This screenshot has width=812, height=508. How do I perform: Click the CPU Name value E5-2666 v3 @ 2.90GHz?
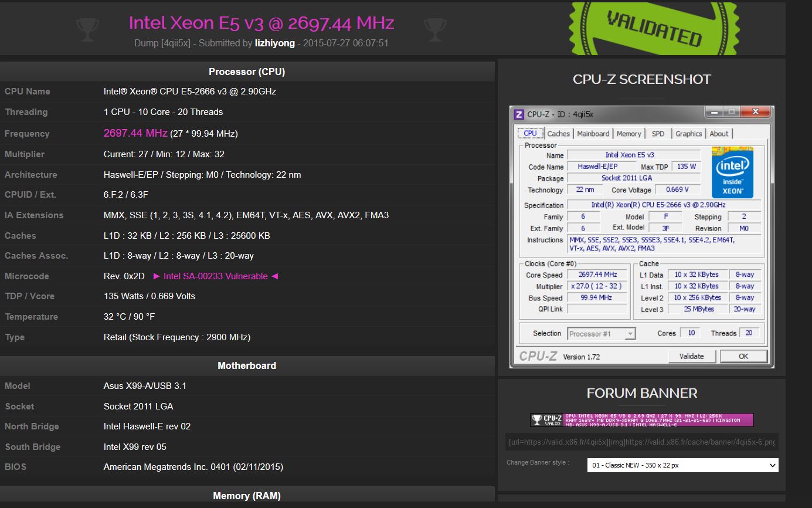point(190,92)
